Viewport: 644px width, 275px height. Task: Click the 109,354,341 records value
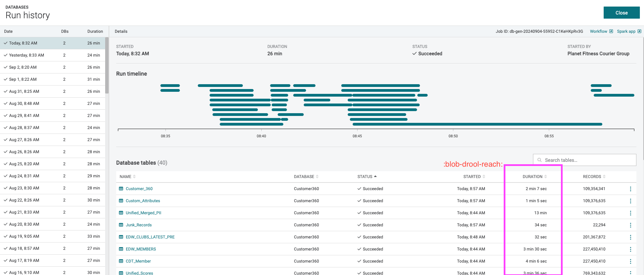pyautogui.click(x=594, y=189)
